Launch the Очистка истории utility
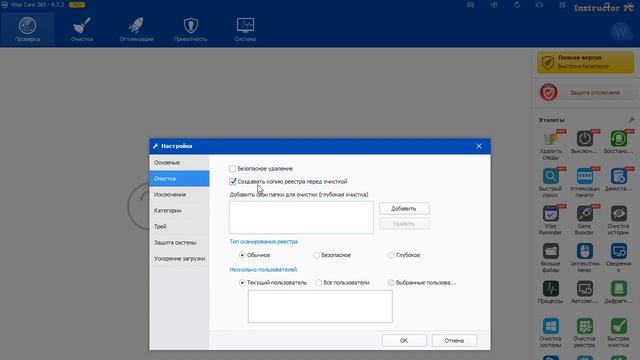The width and height of the screenshot is (640, 360). tap(618, 220)
